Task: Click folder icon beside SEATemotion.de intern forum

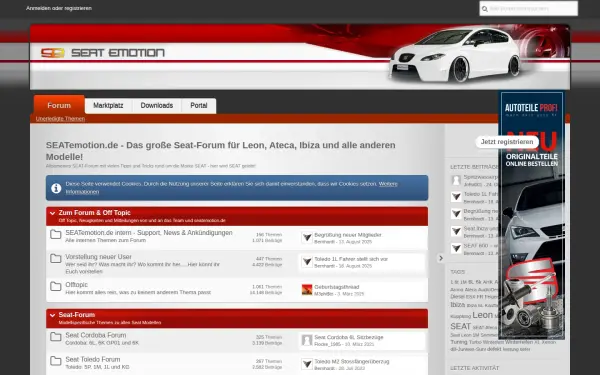Action: click(x=55, y=234)
